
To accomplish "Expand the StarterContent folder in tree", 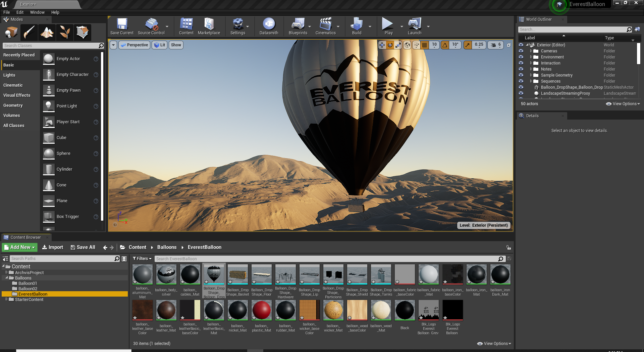I will pyautogui.click(x=6, y=299).
